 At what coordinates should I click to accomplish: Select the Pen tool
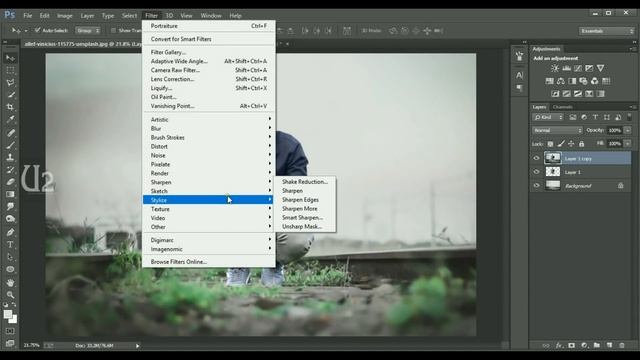[x=10, y=232]
